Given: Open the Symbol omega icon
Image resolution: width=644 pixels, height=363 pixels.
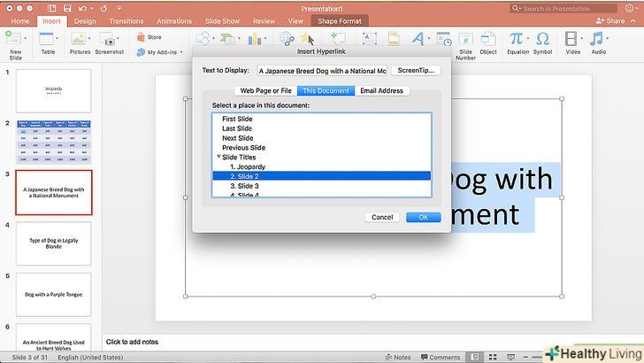Looking at the screenshot, I should (542, 39).
